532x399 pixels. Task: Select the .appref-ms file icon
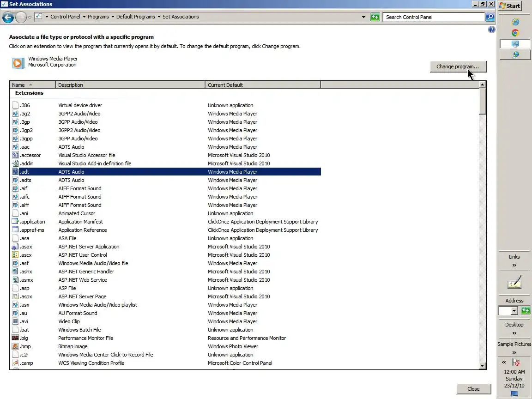pos(15,230)
